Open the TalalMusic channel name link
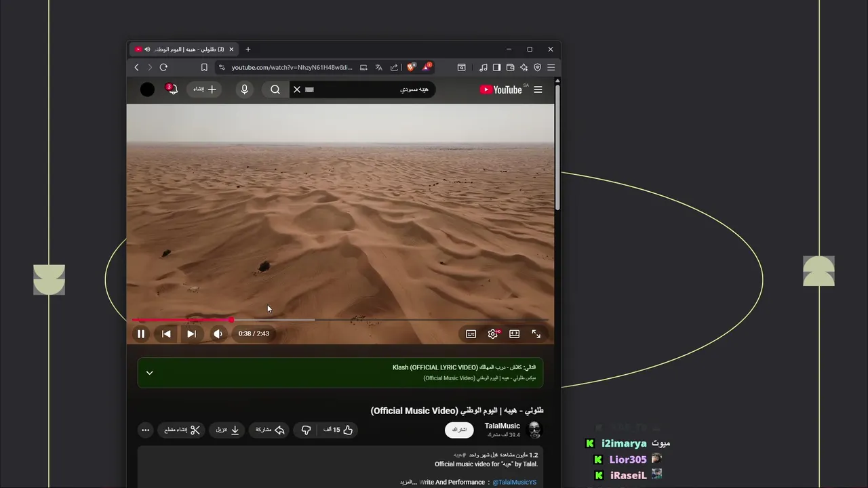The height and width of the screenshot is (488, 868). [x=502, y=426]
